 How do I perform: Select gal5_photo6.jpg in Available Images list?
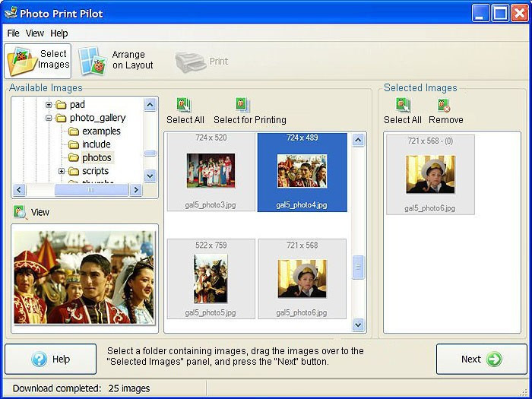click(x=302, y=279)
